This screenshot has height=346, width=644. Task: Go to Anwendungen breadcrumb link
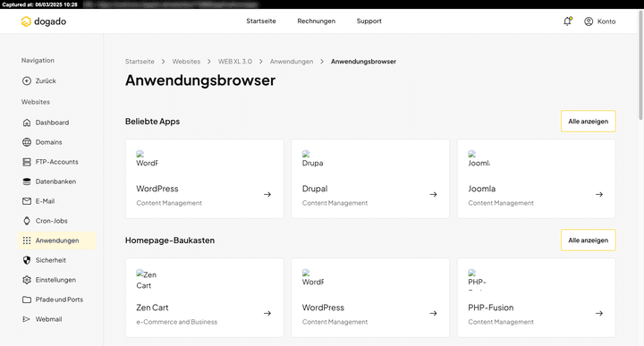[x=292, y=62]
